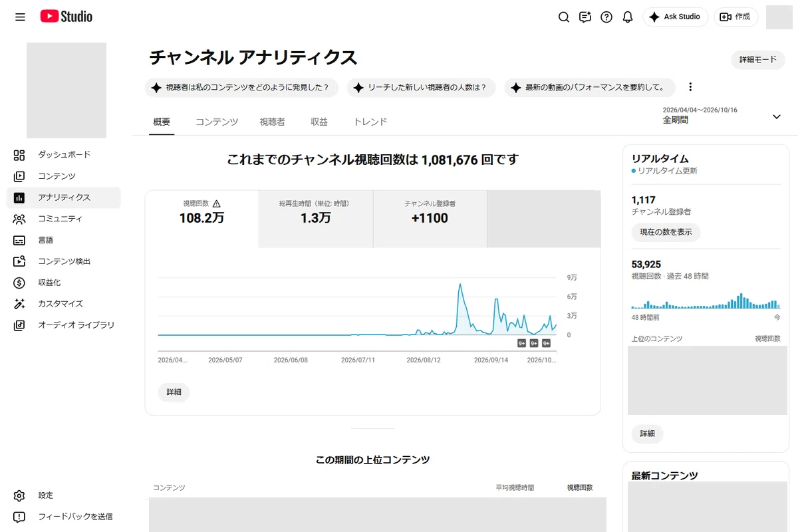
Task: Select the 視聴回数 108.2万 metric card
Action: tap(201, 219)
